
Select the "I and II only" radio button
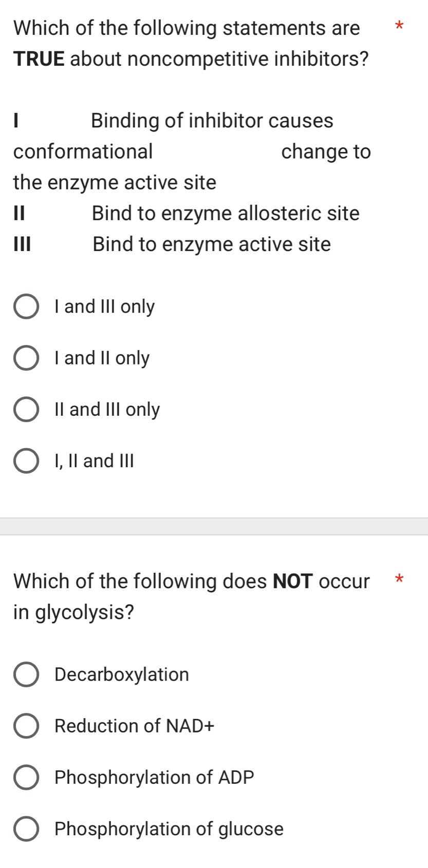(26, 358)
